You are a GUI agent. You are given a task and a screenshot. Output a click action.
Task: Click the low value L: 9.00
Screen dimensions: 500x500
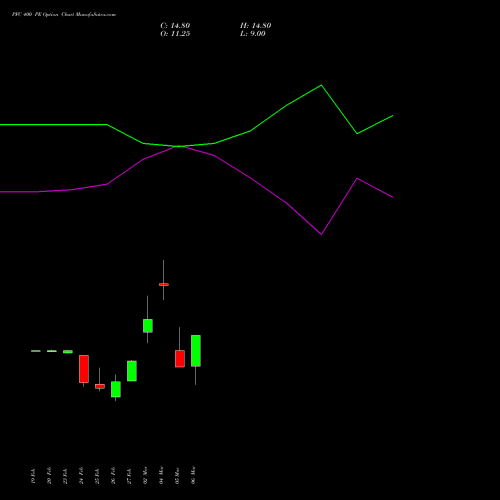253,34
